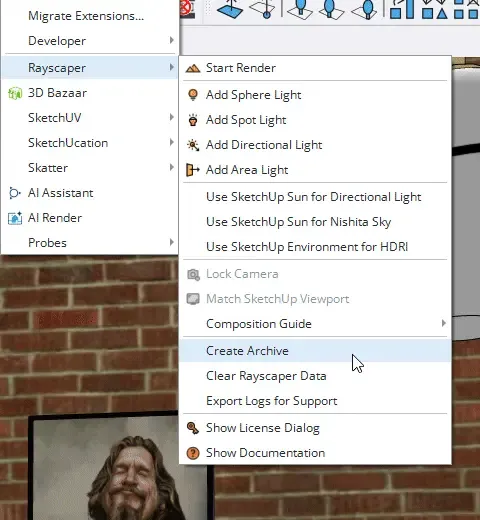This screenshot has height=520, width=480.
Task: Expand the Skatter submenu arrow
Action: [x=172, y=167]
